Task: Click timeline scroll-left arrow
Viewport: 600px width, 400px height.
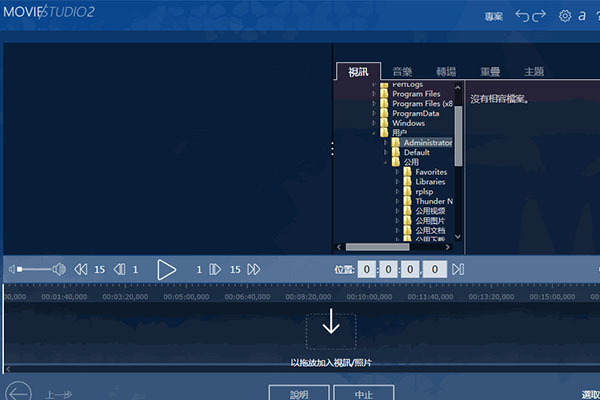Action: [x=8, y=369]
